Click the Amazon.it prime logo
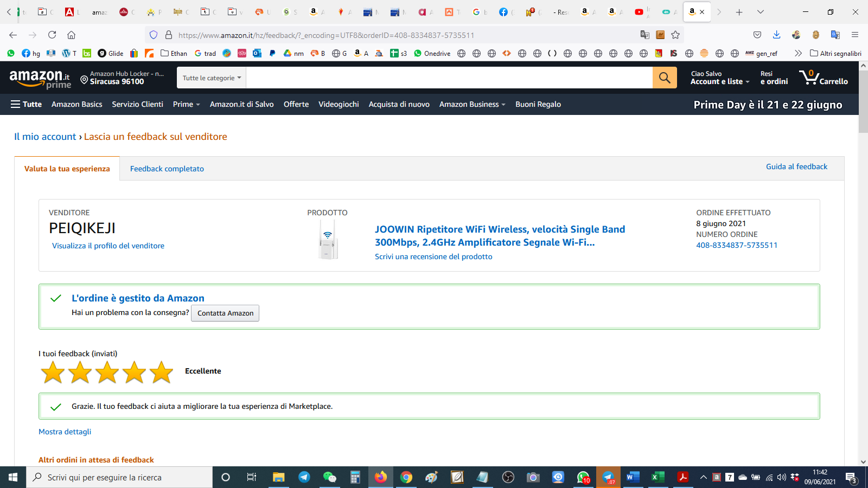 [x=40, y=79]
